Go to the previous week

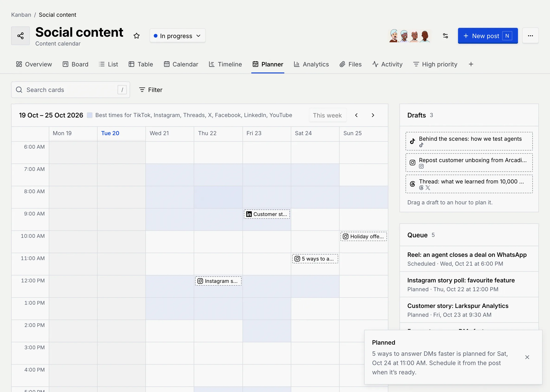[x=356, y=115]
